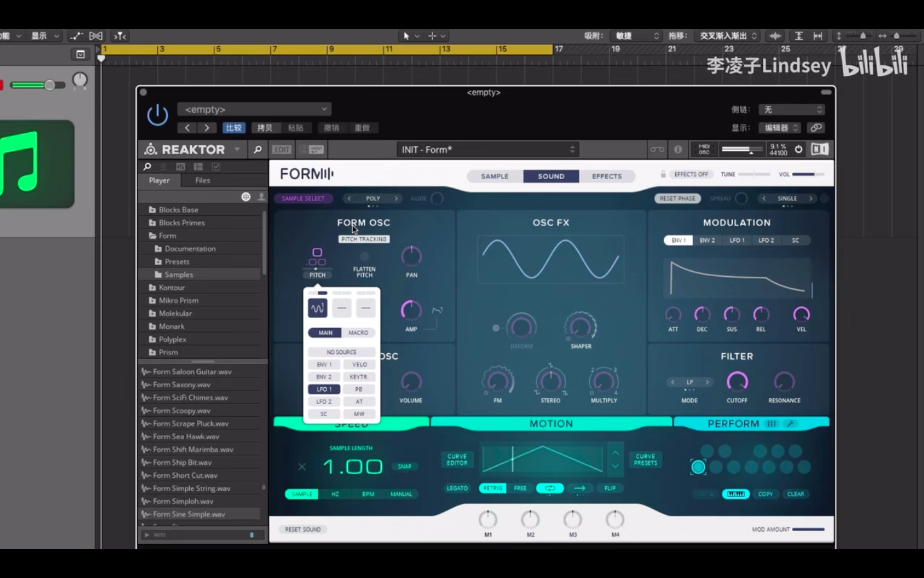Image resolution: width=924 pixels, height=578 pixels.
Task: Select ENV 2 modulation tab
Action: tap(707, 240)
